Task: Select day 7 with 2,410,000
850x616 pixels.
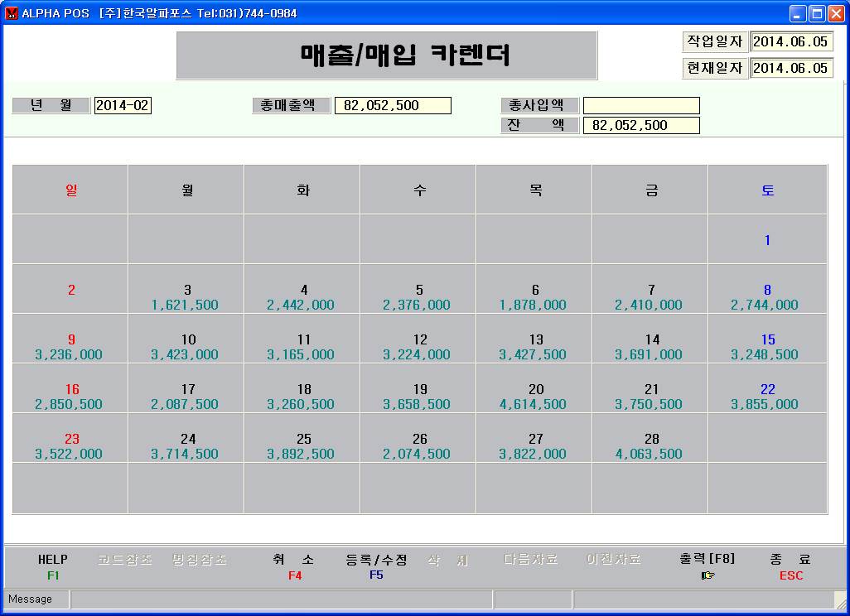Action: 650,289
